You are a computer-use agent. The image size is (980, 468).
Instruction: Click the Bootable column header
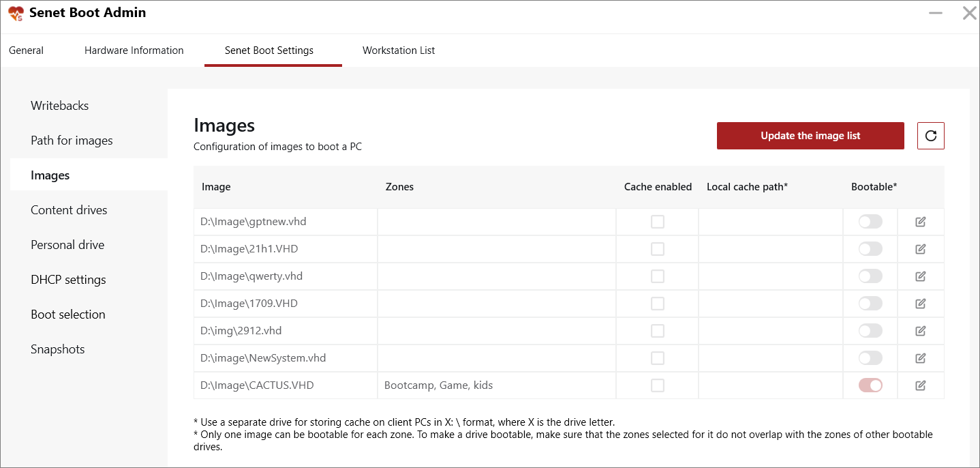874,187
